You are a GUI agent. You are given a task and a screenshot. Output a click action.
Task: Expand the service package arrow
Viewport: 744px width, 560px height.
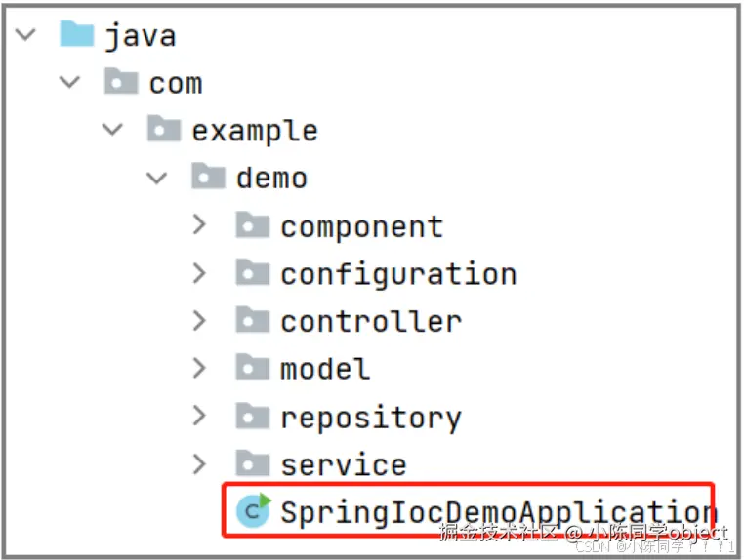tap(201, 463)
